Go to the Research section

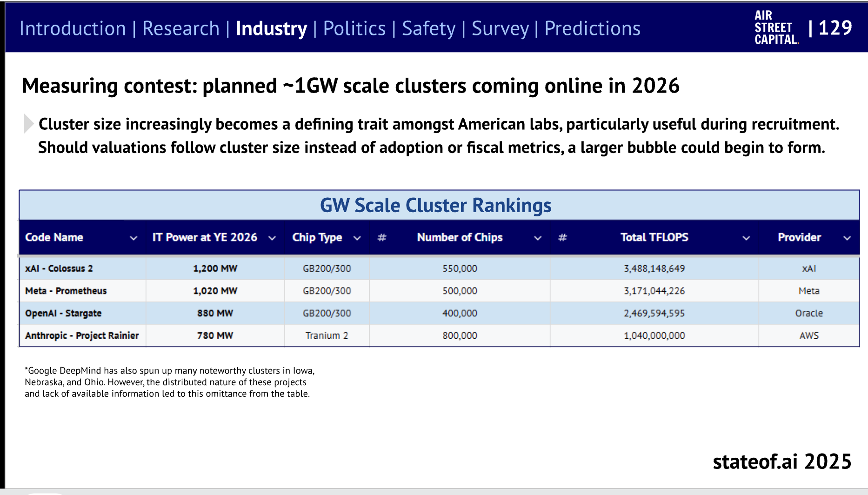tap(180, 28)
